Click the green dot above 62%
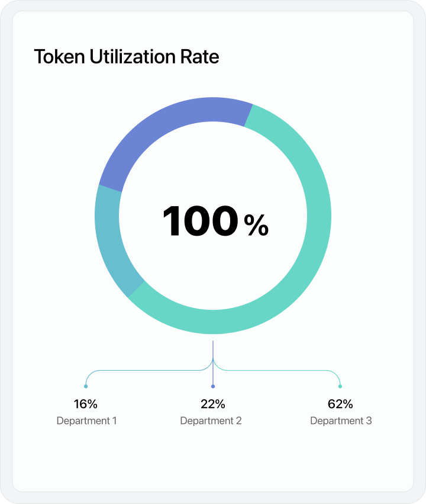Viewport: 426px width, 504px height. click(x=340, y=386)
